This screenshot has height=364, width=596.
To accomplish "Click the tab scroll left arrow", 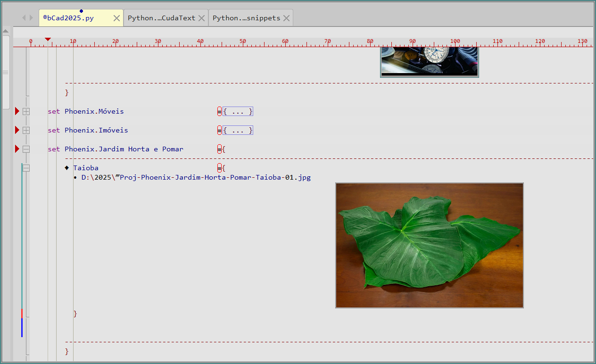I will click(x=24, y=18).
